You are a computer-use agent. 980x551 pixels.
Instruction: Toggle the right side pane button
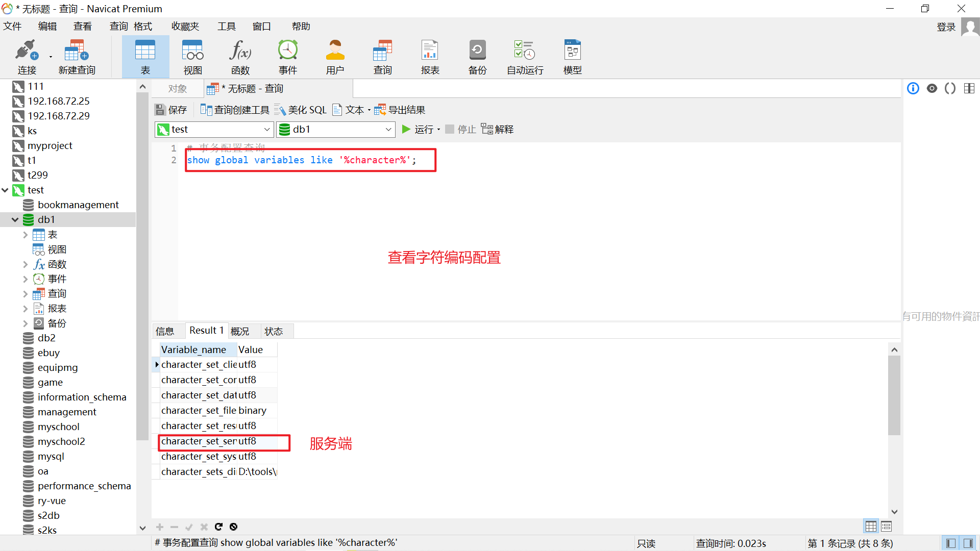coord(968,543)
